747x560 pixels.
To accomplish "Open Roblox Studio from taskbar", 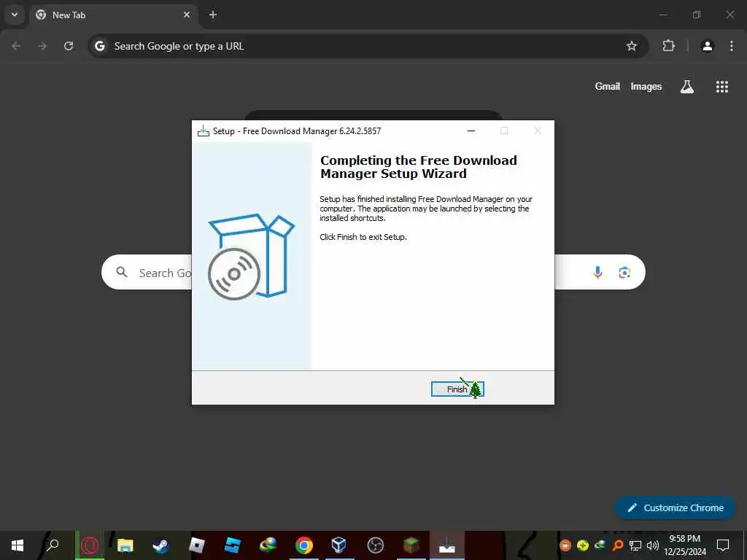I will tap(233, 545).
